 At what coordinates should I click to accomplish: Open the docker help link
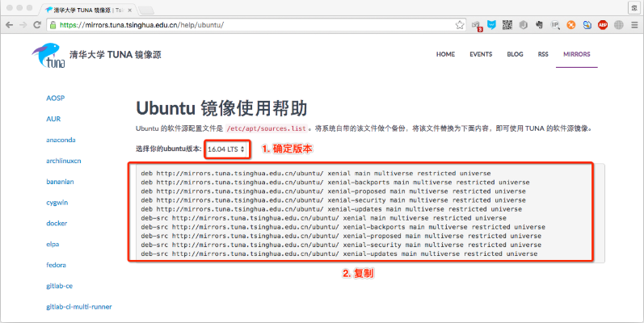57,223
